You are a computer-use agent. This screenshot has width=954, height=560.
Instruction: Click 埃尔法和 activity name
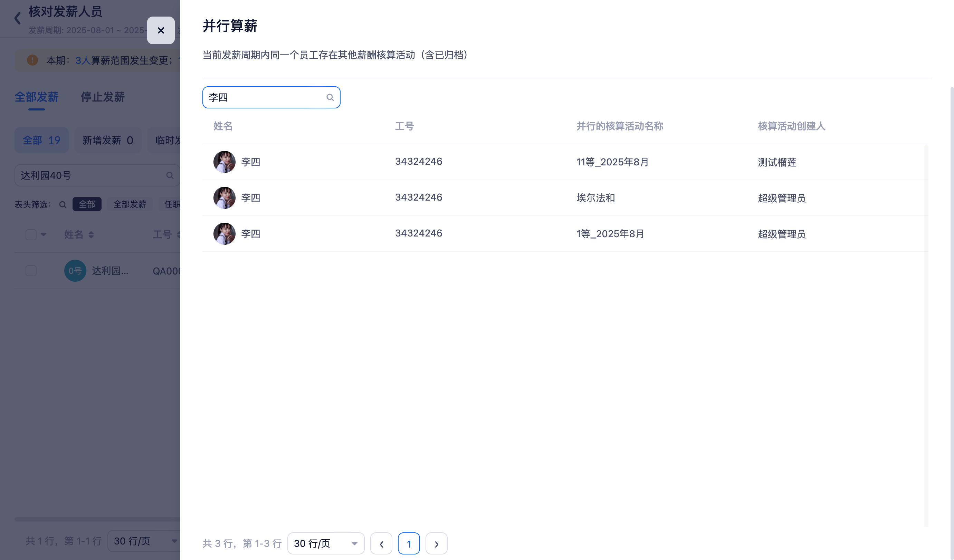tap(595, 198)
